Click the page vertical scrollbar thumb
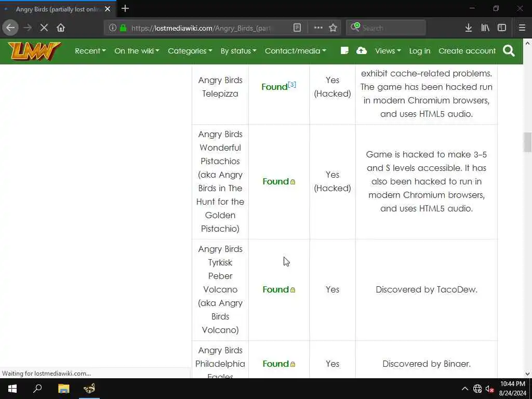The height and width of the screenshot is (399, 532). coord(527,142)
